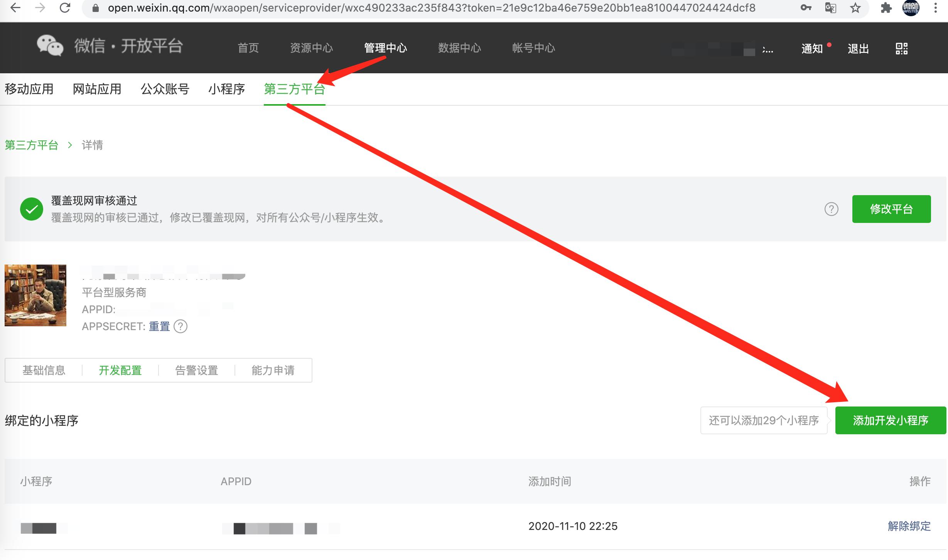Click the 解除绑定 link in the table
The height and width of the screenshot is (560, 948).
coord(909,526)
